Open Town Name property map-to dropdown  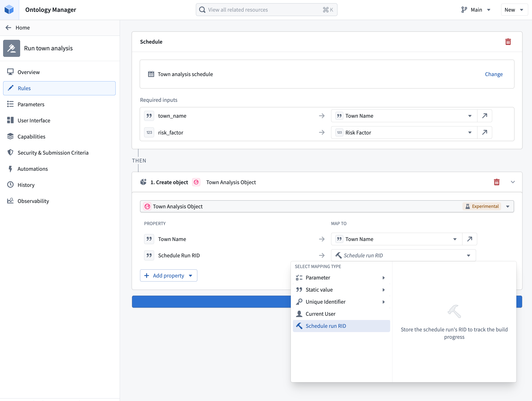point(397,239)
